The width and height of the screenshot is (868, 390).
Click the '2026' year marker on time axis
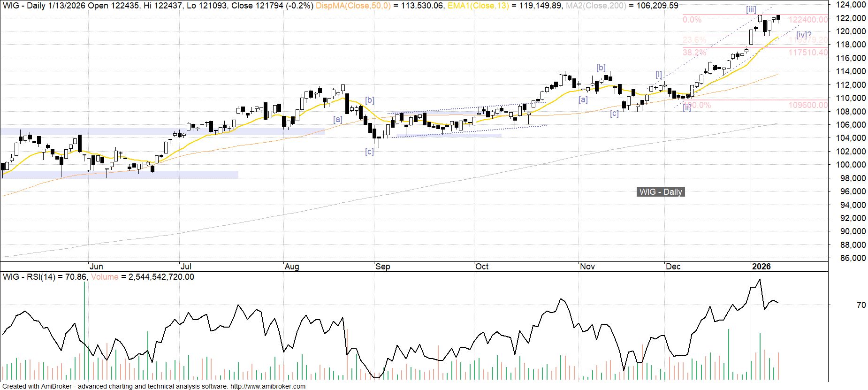pyautogui.click(x=761, y=267)
